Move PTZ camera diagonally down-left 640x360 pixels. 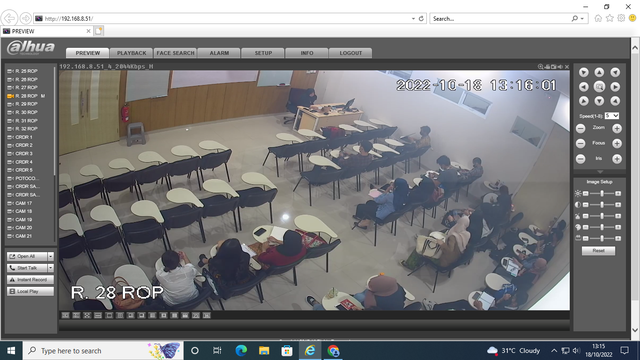tap(584, 101)
